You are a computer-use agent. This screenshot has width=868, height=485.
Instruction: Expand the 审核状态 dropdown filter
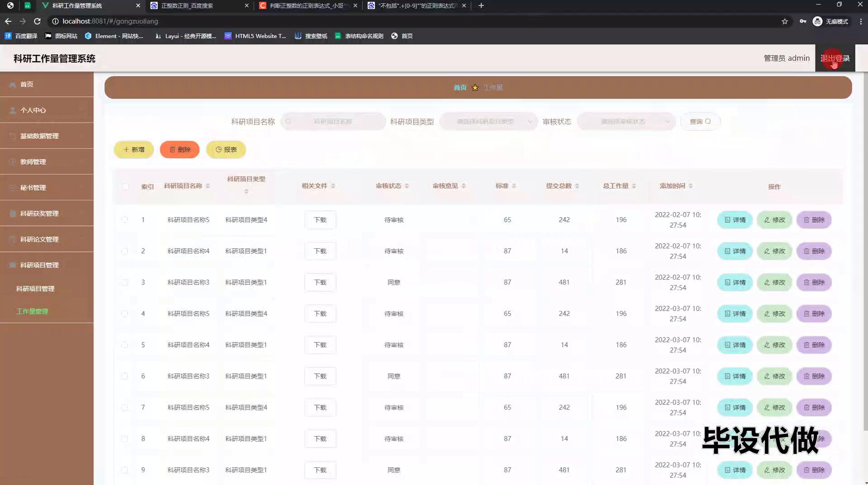(626, 122)
